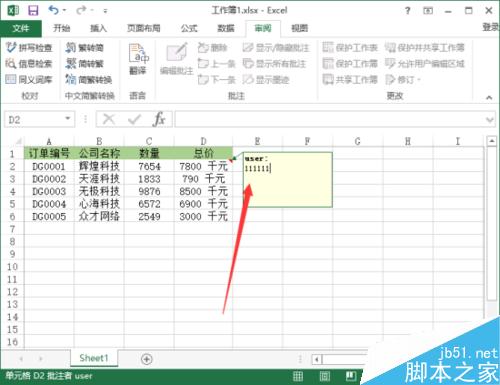This screenshot has width=500, height=385.
Task: Click the 编辑批注 edit comment icon
Action: [177, 52]
